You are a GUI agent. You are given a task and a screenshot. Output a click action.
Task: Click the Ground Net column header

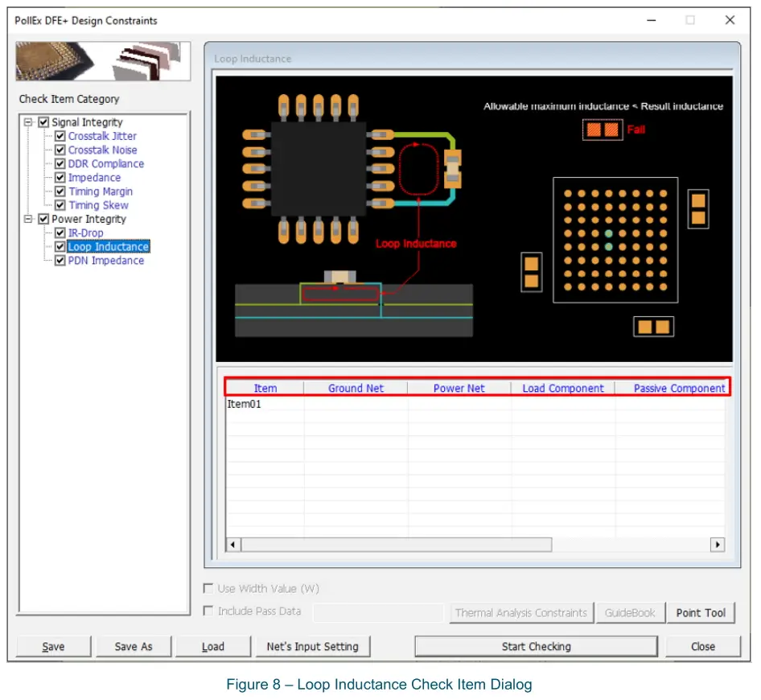(x=356, y=389)
